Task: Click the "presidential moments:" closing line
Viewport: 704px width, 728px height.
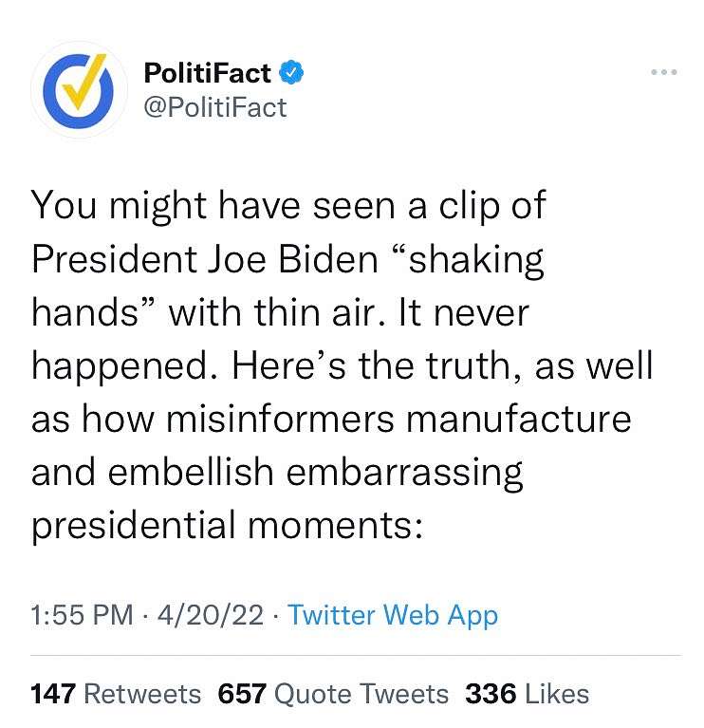Action: pos(228,527)
